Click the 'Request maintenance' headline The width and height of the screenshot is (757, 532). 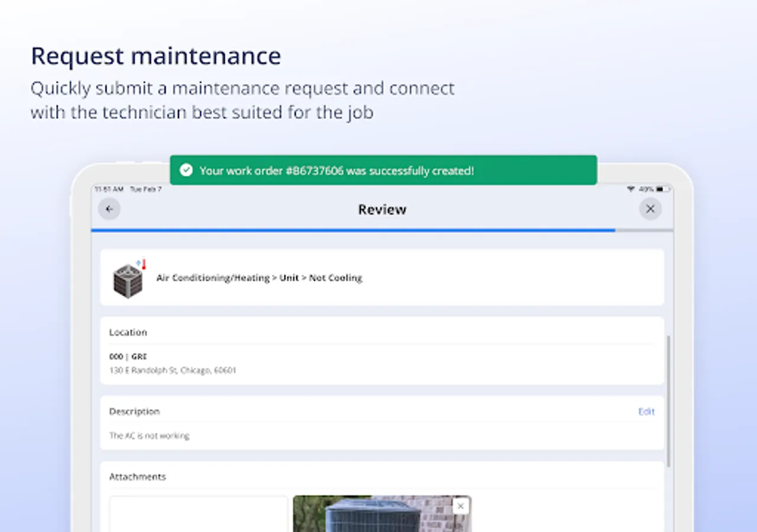pyautogui.click(x=156, y=56)
